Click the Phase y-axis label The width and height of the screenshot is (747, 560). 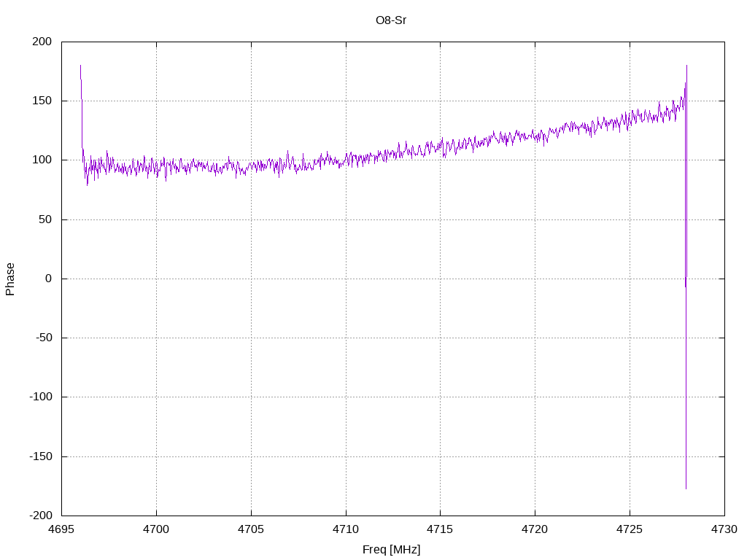click(x=10, y=279)
